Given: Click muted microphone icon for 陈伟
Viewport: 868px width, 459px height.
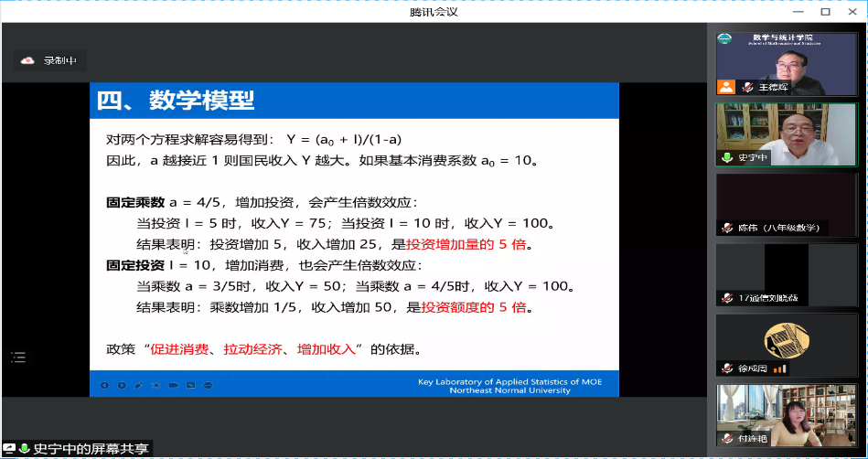Looking at the screenshot, I should click(x=726, y=228).
